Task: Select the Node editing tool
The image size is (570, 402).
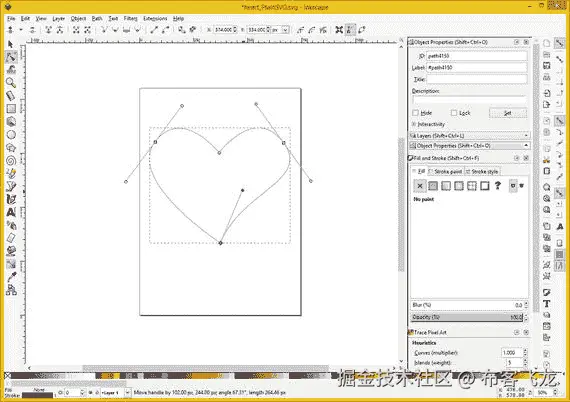Action: point(11,57)
